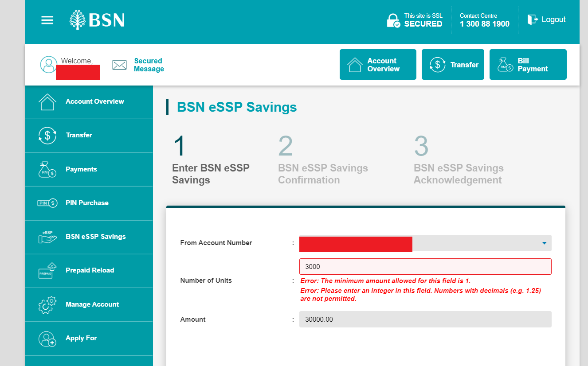
Task: Click step 3 BSN eSSP Savings Acknowledgement
Action: tap(459, 160)
